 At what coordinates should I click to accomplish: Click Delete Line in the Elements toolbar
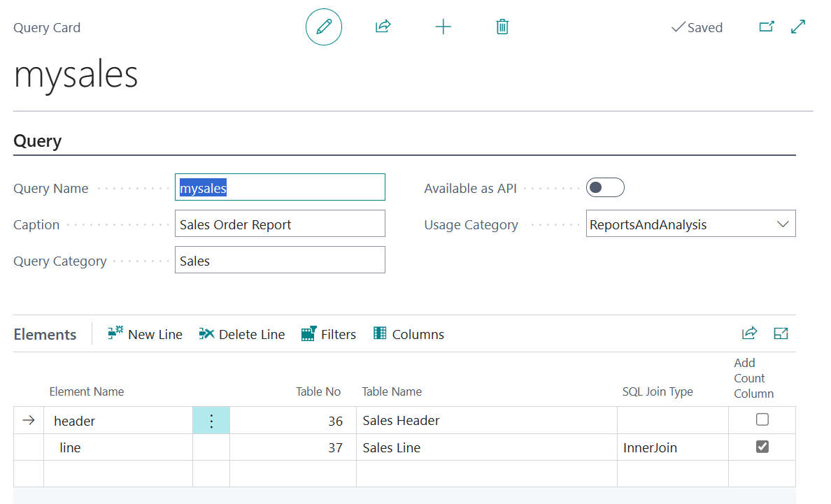(241, 333)
